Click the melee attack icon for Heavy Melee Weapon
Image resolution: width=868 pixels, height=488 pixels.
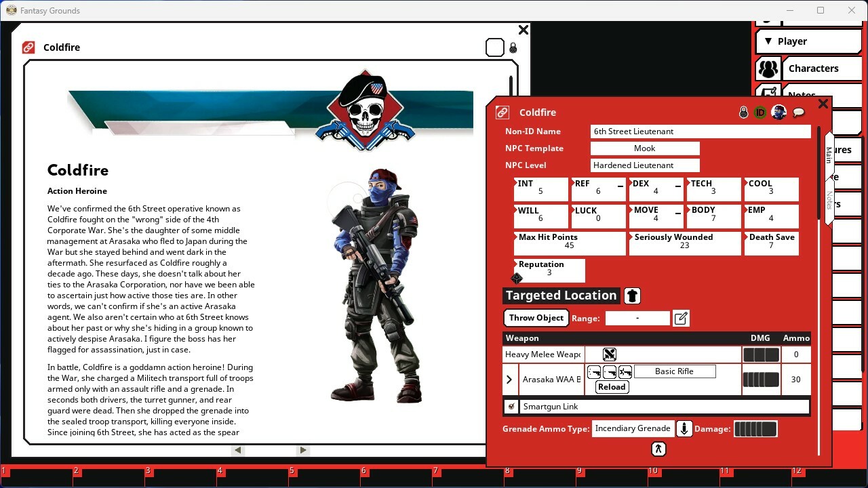point(609,354)
